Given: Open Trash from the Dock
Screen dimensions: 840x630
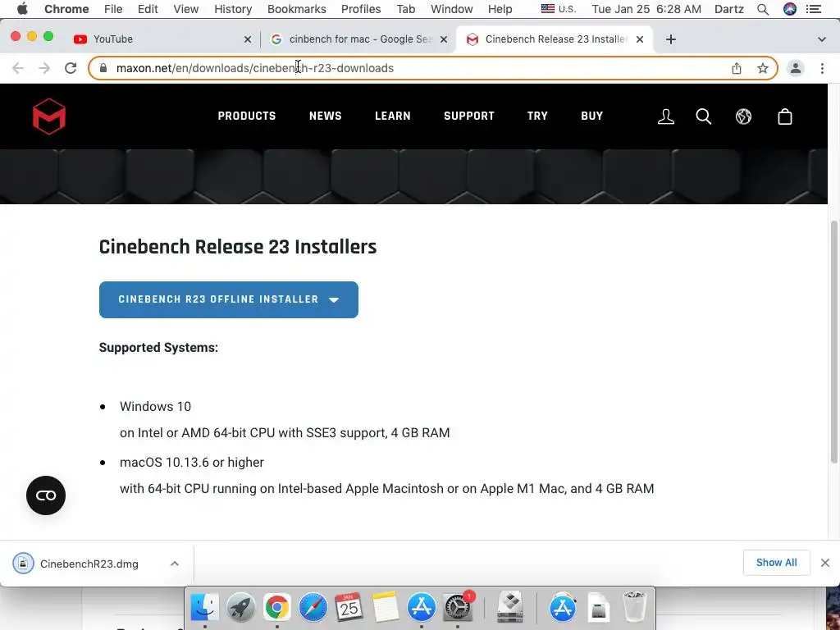Looking at the screenshot, I should tap(635, 607).
